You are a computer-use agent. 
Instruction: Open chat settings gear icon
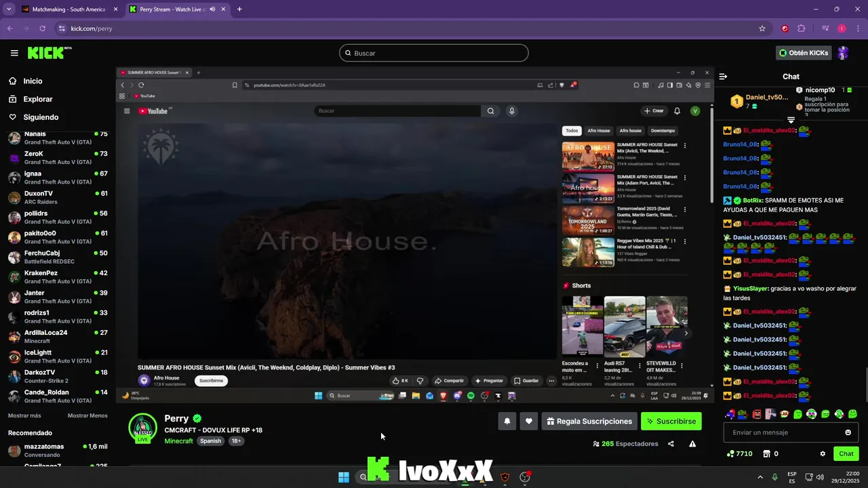(x=823, y=453)
